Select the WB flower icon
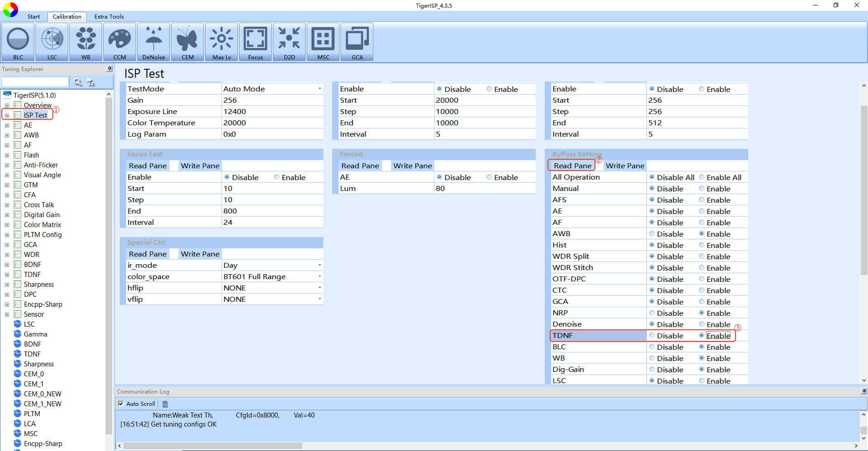Image resolution: width=868 pixels, height=451 pixels. point(86,42)
